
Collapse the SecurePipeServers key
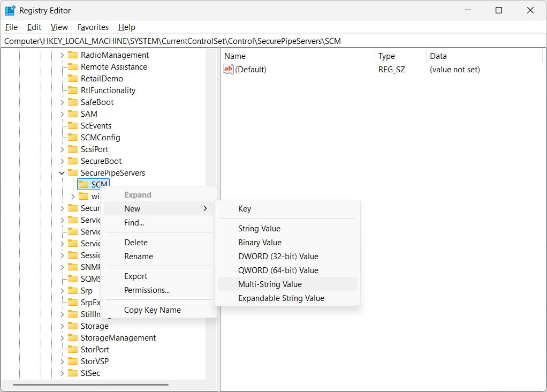coord(62,173)
